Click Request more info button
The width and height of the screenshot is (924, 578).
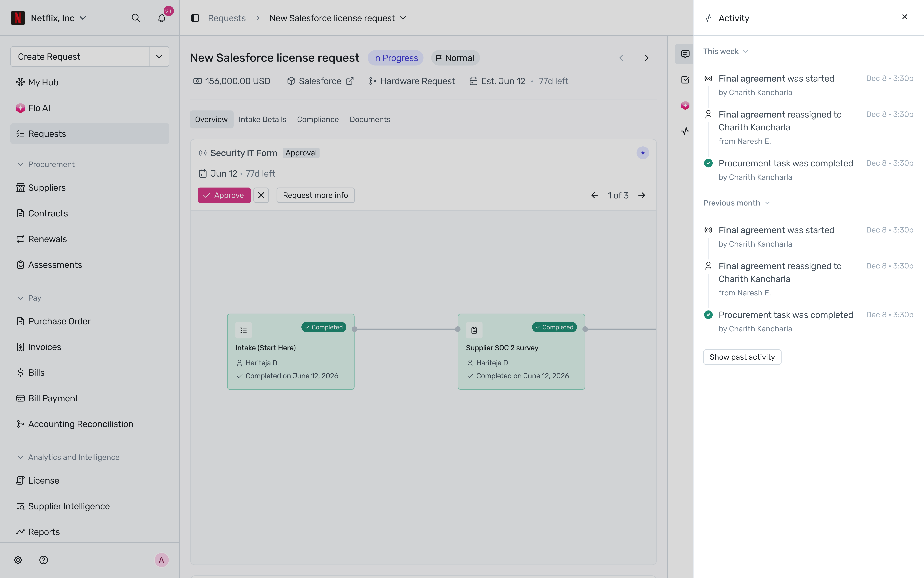coord(315,195)
